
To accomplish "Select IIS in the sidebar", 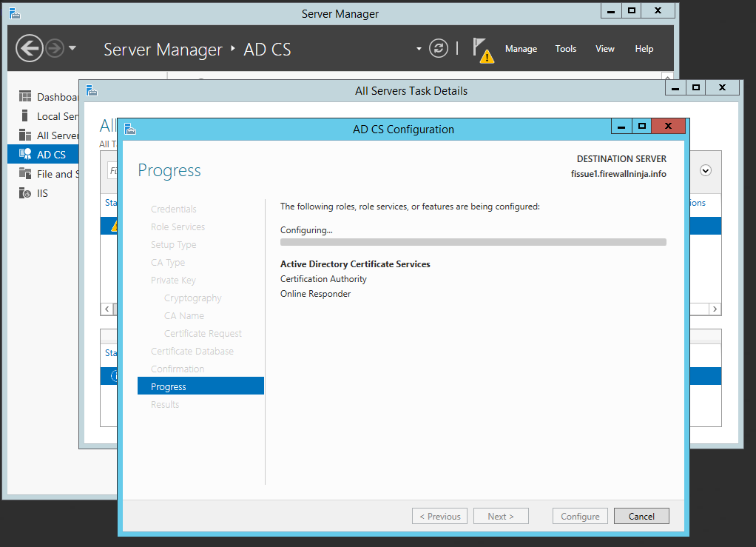I will (x=44, y=193).
